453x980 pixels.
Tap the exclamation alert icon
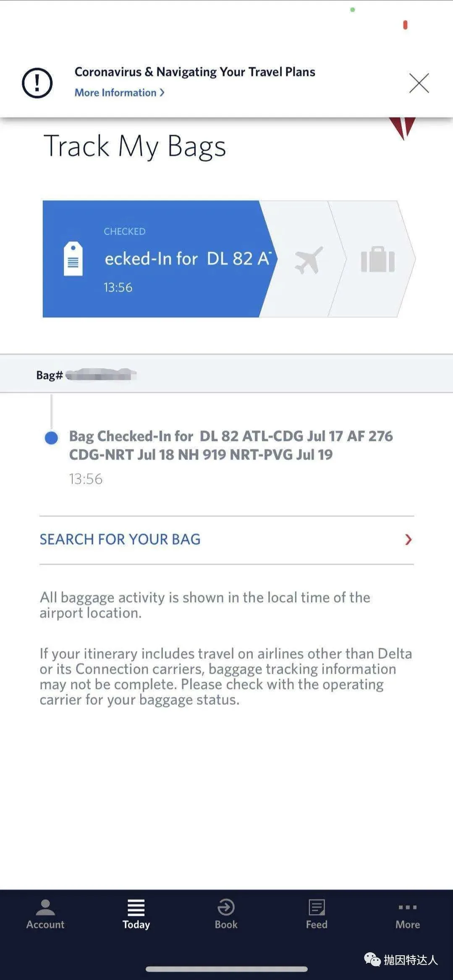point(37,83)
